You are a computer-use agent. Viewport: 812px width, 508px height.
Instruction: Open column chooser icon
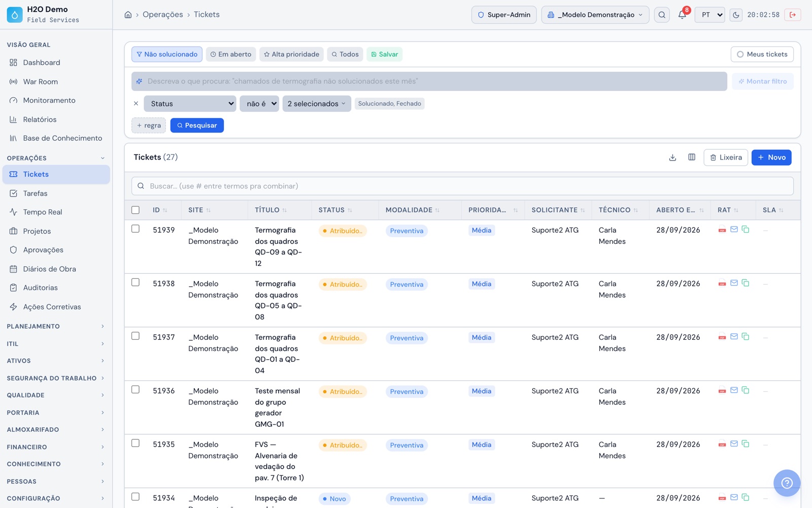(x=692, y=157)
